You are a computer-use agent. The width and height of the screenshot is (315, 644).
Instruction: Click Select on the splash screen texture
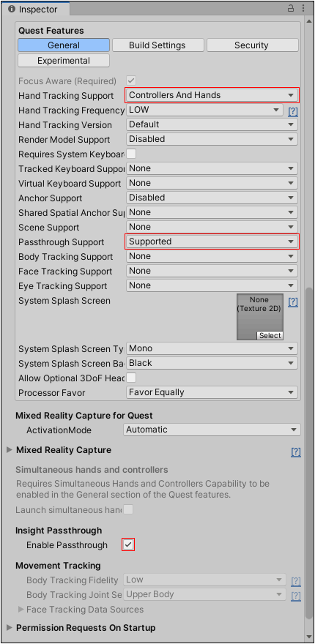270,336
